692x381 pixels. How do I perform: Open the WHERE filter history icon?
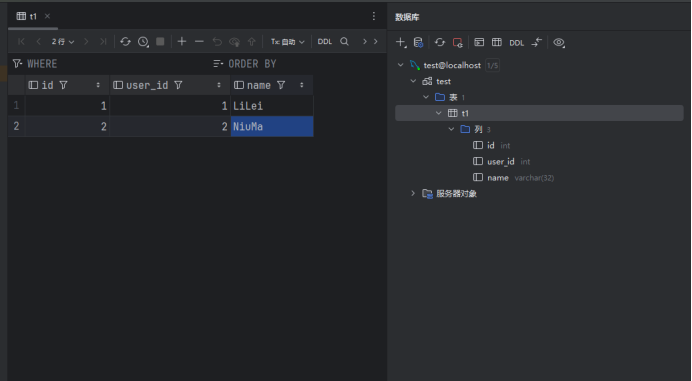[17, 64]
